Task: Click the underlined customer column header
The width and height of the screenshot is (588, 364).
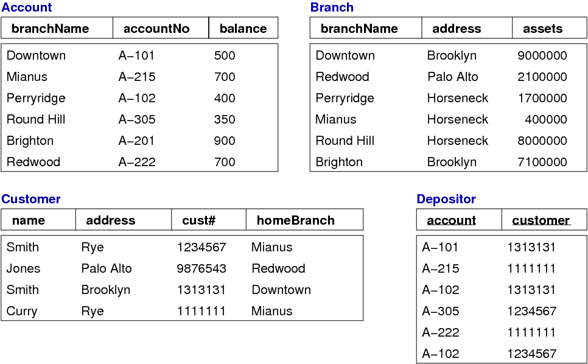Action: tap(541, 220)
